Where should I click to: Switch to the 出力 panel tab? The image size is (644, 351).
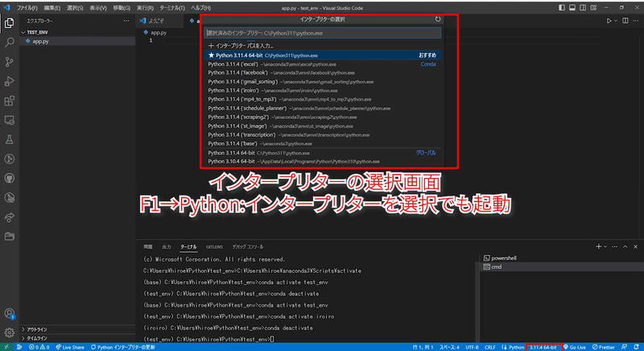coord(167,246)
